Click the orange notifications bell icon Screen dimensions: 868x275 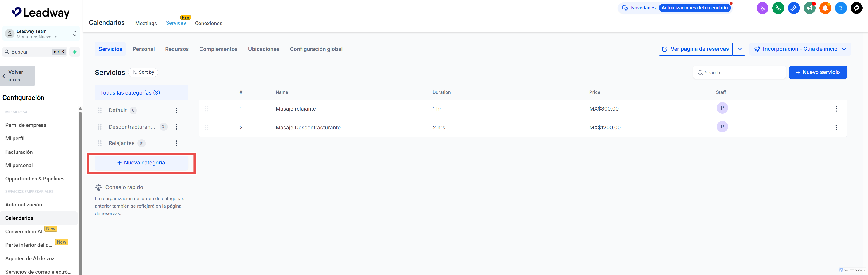coord(825,8)
